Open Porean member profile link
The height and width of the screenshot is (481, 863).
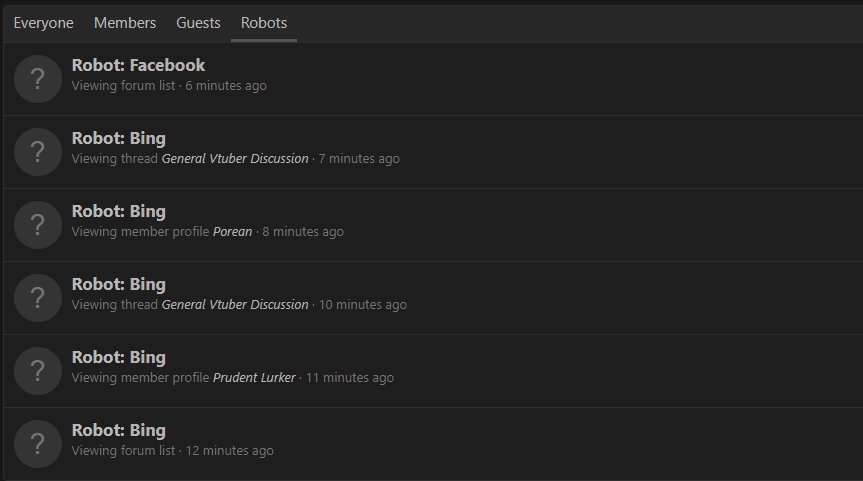click(232, 232)
